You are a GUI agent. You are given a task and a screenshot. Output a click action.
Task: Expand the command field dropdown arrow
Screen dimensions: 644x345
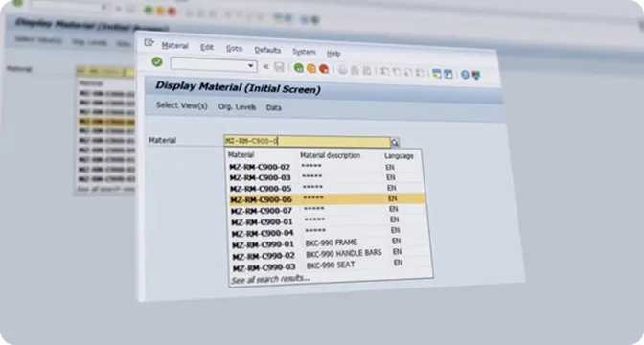point(250,66)
